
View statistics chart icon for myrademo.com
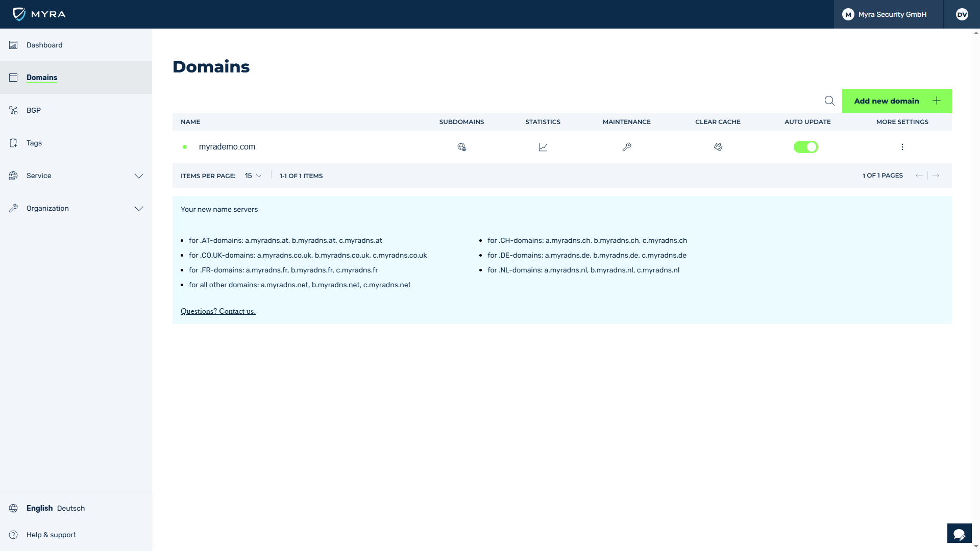[x=543, y=147]
